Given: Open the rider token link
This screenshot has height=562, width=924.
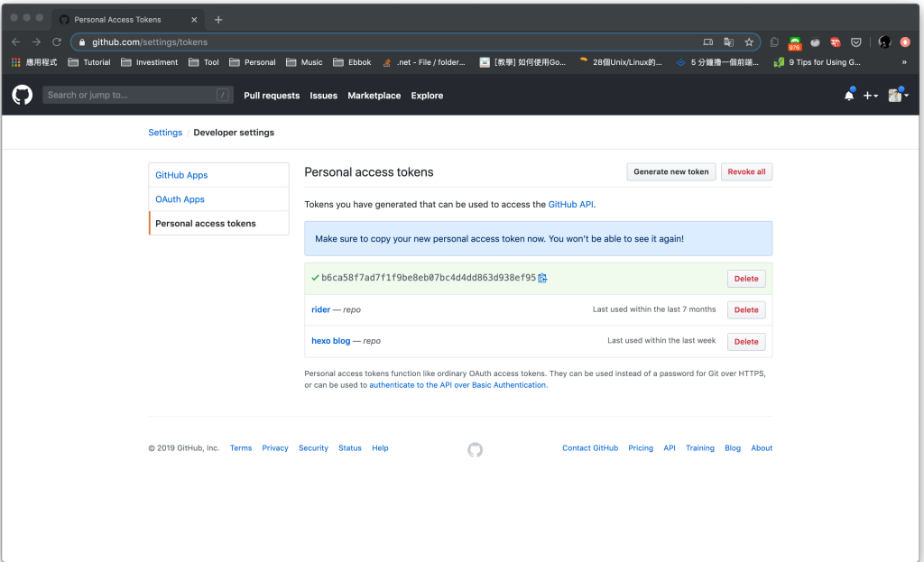Looking at the screenshot, I should (320, 309).
